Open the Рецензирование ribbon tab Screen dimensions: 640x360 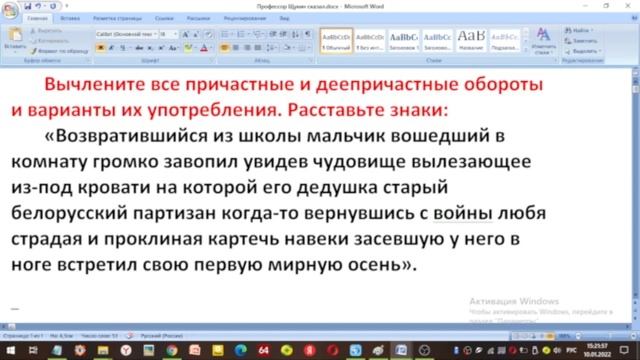[245, 18]
